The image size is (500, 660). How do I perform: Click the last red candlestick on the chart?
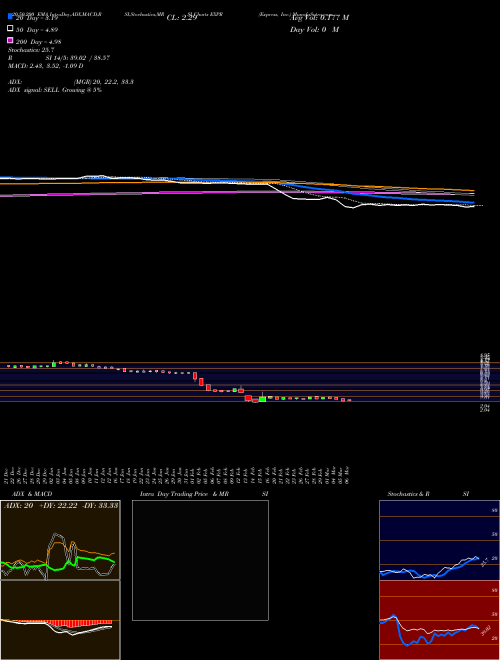click(x=349, y=400)
